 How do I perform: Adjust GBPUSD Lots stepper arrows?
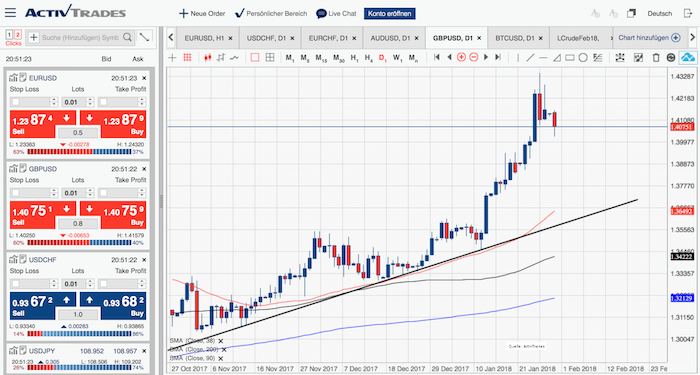[91, 193]
